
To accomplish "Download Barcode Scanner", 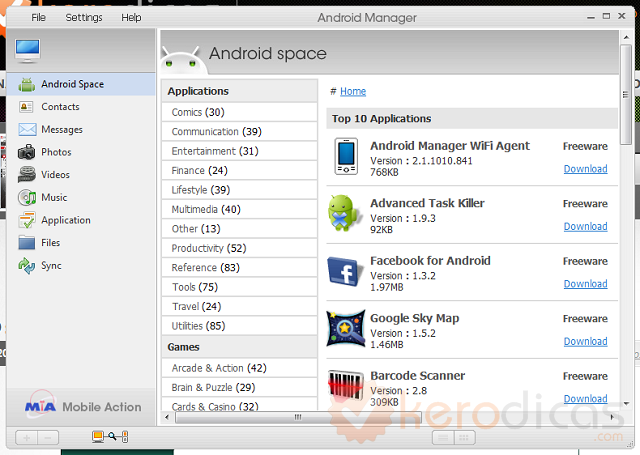I will 585,398.
